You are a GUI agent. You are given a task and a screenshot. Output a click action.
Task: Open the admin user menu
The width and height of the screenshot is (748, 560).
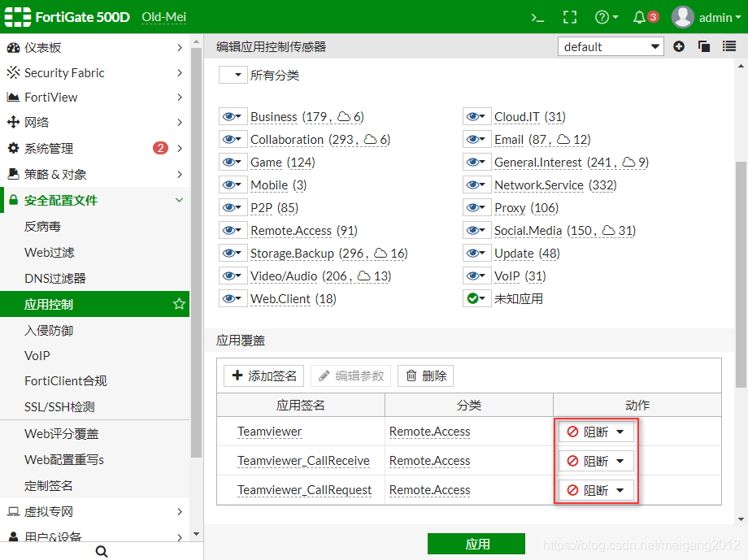pyautogui.click(x=707, y=17)
